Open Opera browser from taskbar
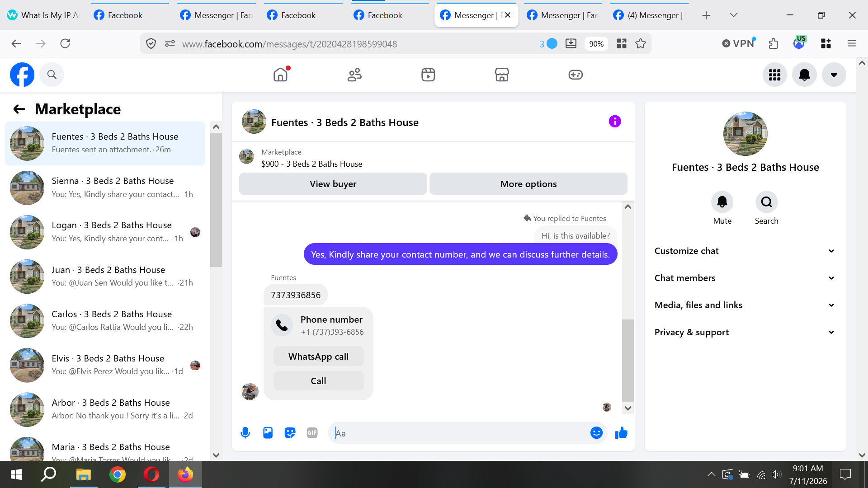The image size is (868, 488). (151, 474)
